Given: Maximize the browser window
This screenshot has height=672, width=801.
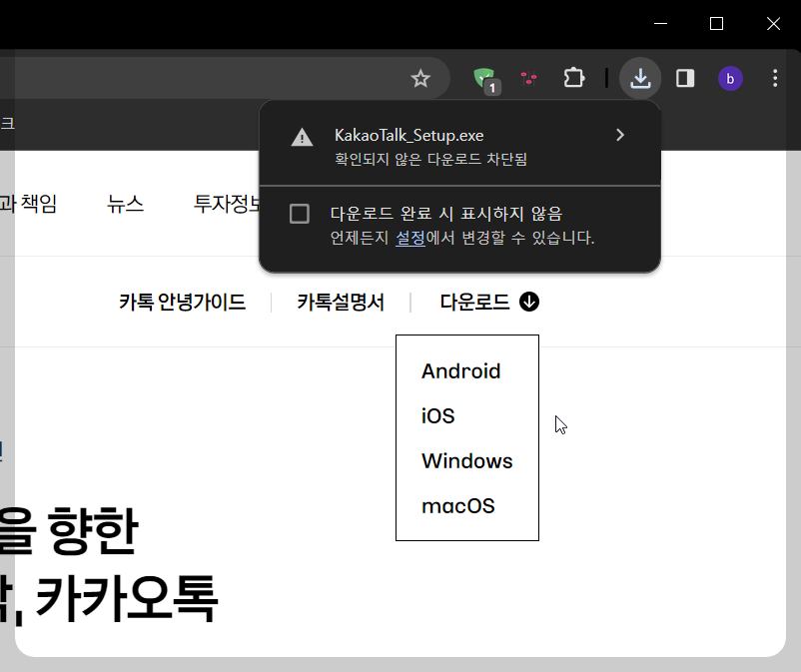Looking at the screenshot, I should [716, 24].
